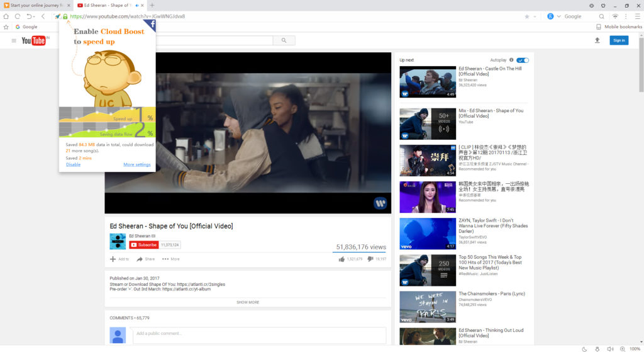Click the skin T-shirt icon in title bar
The width and height of the screenshot is (644, 352).
click(603, 6)
